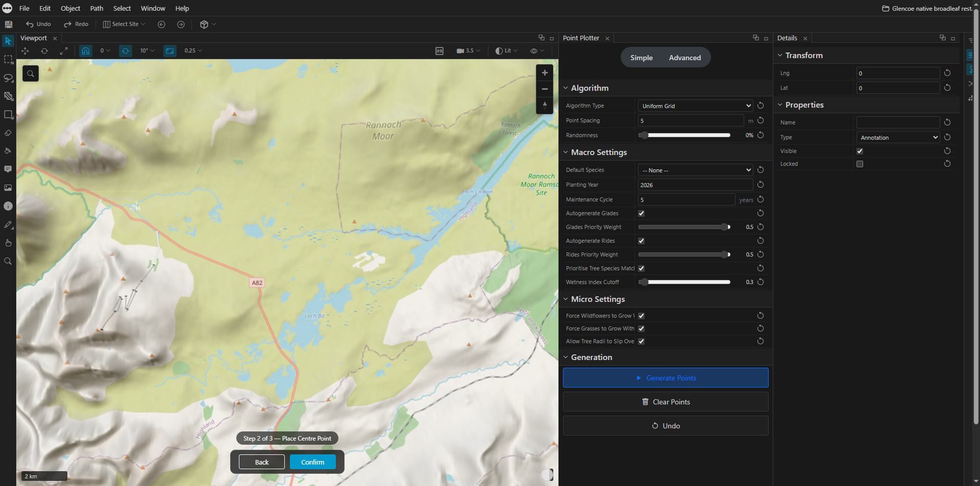
Task: Toggle the magnet snapping icon
Action: click(85, 50)
